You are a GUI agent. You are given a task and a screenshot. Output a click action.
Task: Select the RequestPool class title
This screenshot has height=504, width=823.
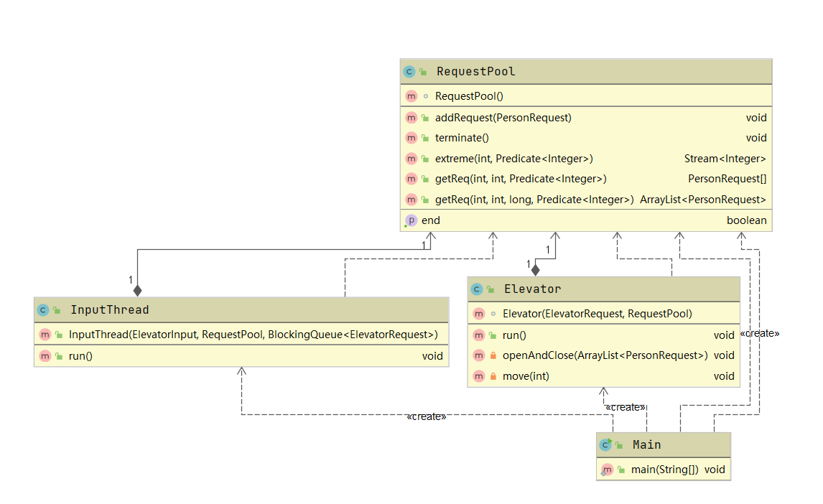coord(475,72)
